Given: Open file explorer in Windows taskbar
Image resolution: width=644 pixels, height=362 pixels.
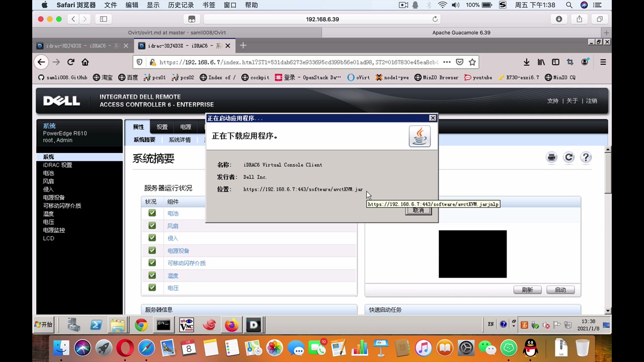Looking at the screenshot, I should 118,325.
